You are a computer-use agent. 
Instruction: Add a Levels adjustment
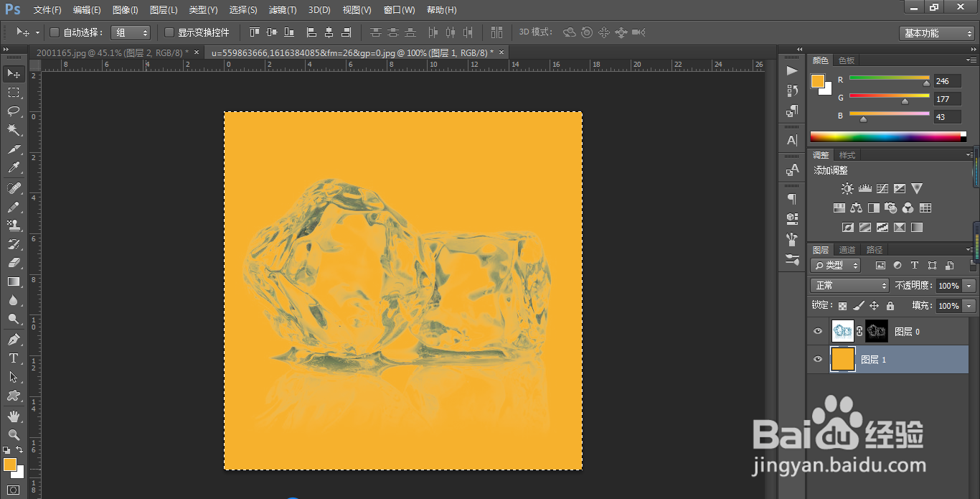864,189
